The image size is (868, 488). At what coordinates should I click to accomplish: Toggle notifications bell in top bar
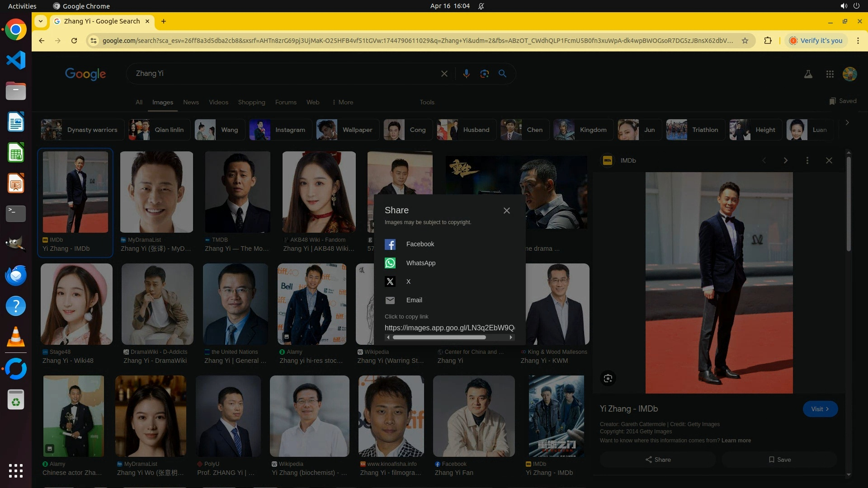[481, 6]
